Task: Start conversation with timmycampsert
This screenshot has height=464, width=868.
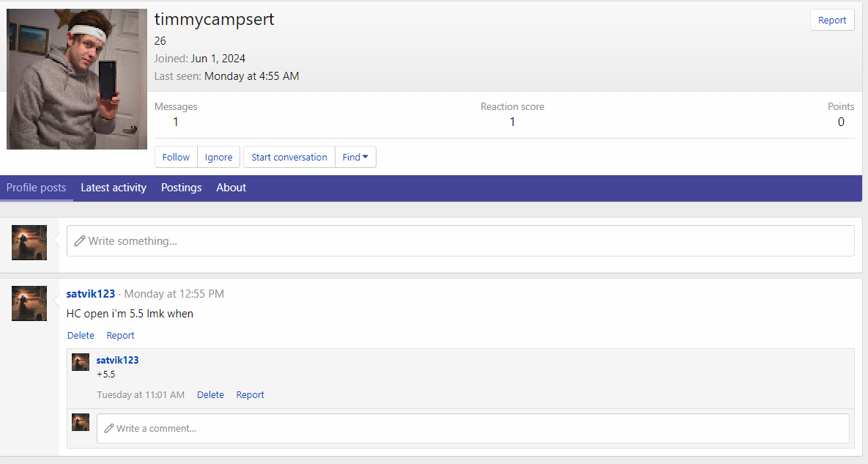Action: (x=289, y=157)
